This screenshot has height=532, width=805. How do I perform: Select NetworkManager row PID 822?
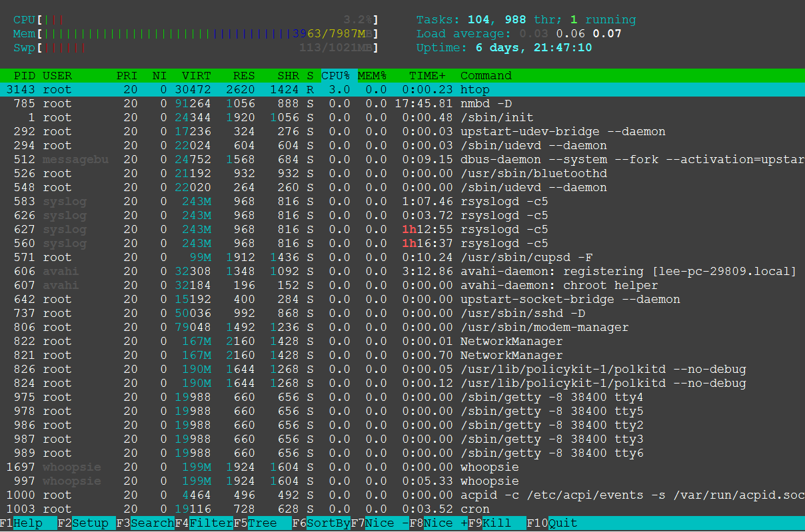click(x=402, y=342)
